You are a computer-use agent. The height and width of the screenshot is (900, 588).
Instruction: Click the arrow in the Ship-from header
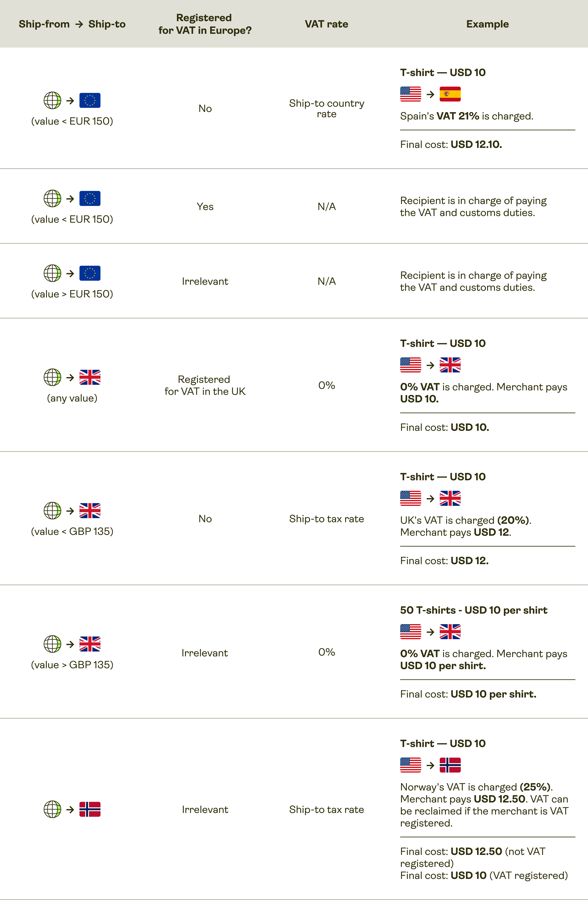point(79,24)
